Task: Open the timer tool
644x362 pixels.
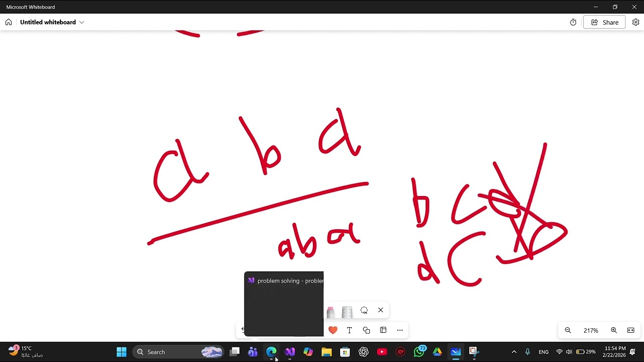Action: click(573, 22)
